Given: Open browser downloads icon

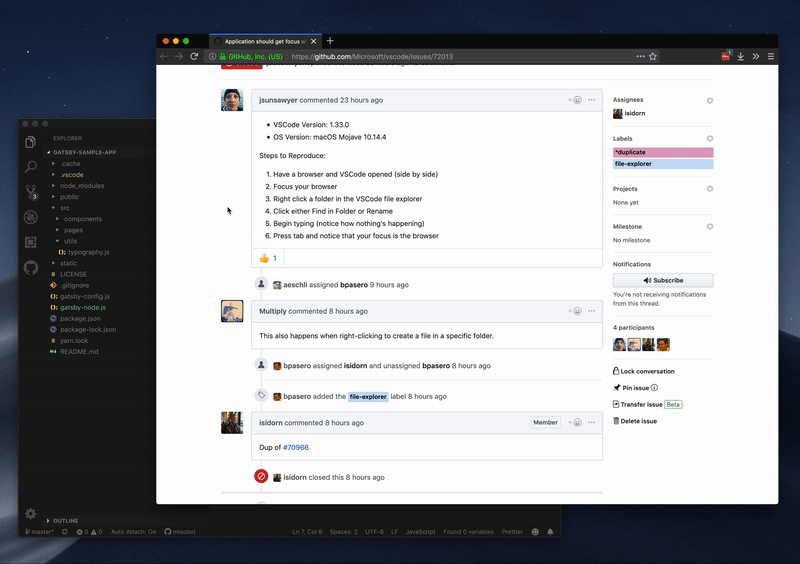Looking at the screenshot, I should [740, 56].
